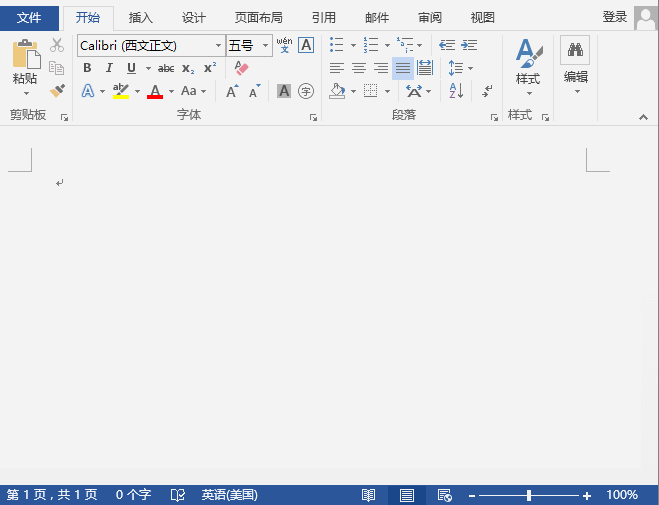Switch to the 审阅 tab

pyautogui.click(x=430, y=18)
